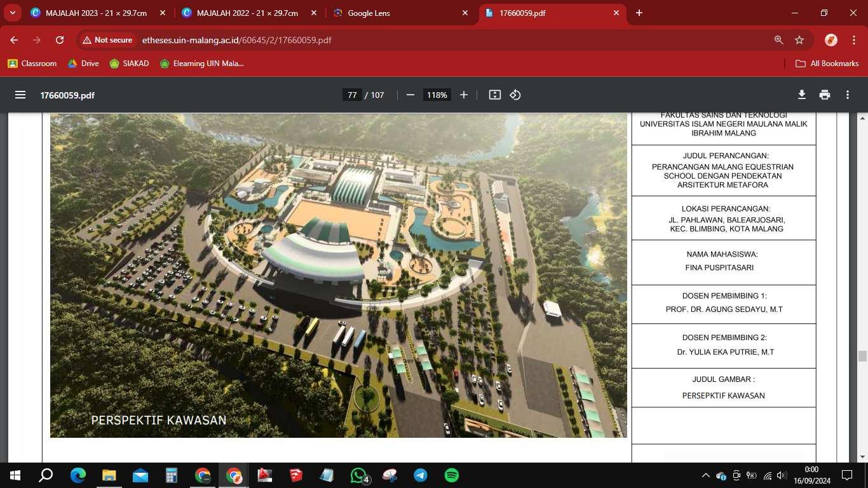Open the SIAKAD bookmark
Viewport: 868px width, 488px height.
pos(129,64)
